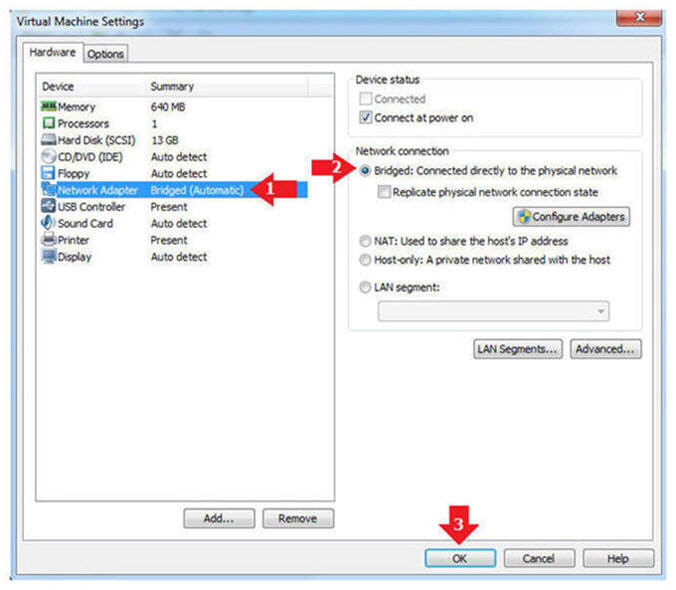Switch to the Options tab
Screen dimensions: 676x590
[x=106, y=54]
